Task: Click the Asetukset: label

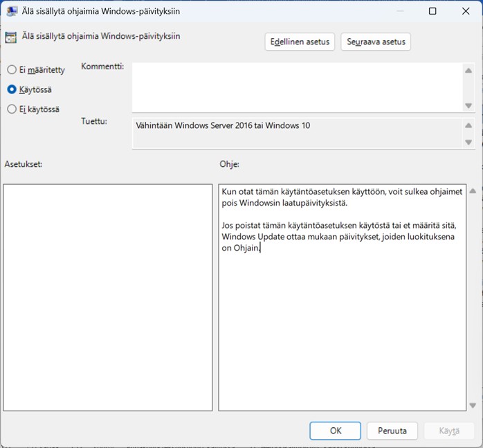Action: point(24,164)
